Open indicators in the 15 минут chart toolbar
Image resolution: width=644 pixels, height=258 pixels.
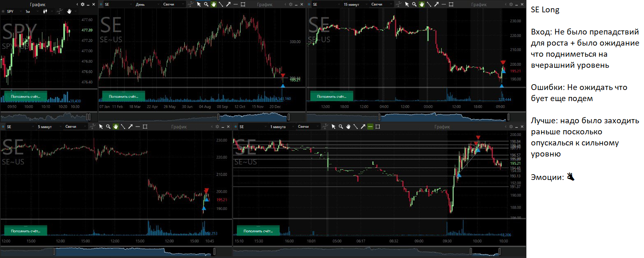[x=398, y=5]
